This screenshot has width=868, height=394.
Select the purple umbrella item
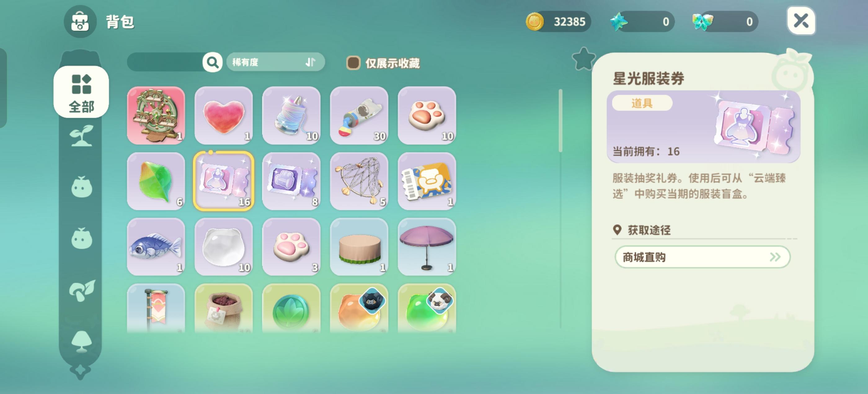[x=427, y=247]
